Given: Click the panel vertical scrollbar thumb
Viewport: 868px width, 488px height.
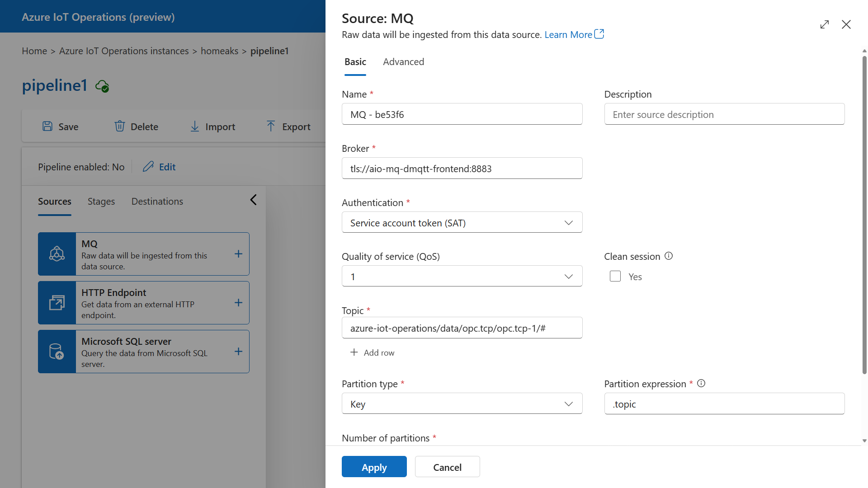Looking at the screenshot, I should pos(864,215).
